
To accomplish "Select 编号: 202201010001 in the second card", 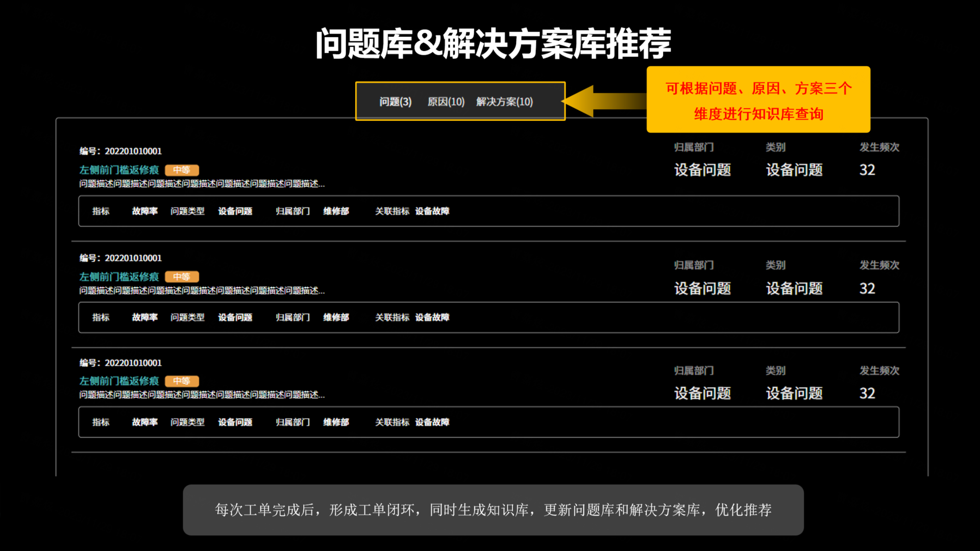I will coord(120,258).
